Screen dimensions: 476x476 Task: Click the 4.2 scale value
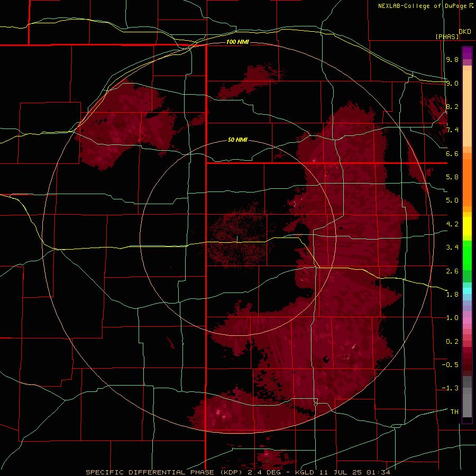[452, 224]
